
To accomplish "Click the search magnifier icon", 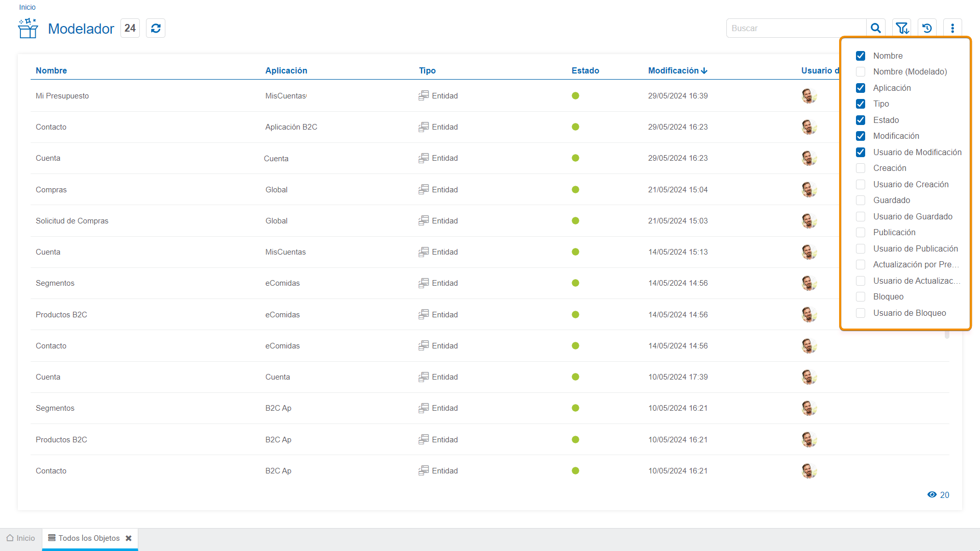I will tap(876, 28).
